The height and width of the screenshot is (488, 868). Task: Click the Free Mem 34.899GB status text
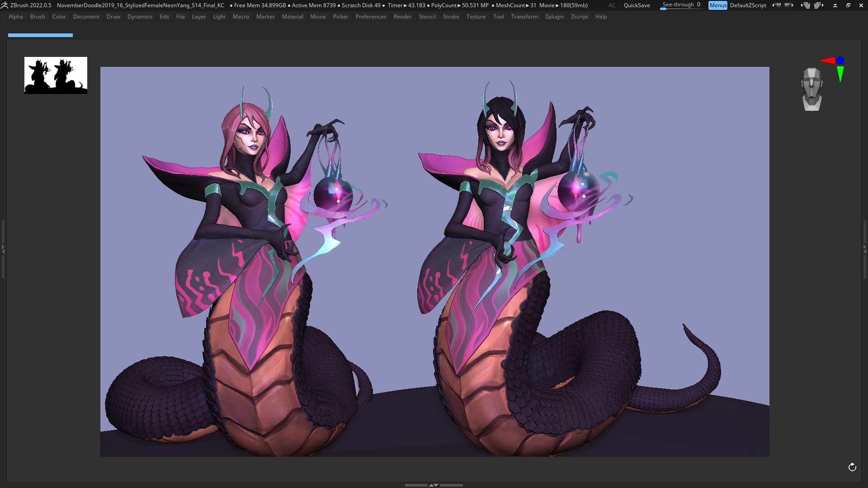tap(260, 5)
